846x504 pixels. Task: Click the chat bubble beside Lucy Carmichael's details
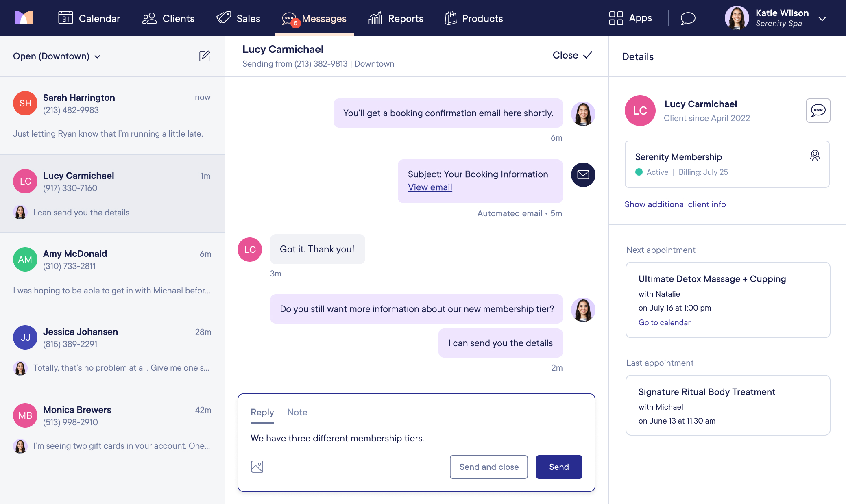click(x=818, y=110)
